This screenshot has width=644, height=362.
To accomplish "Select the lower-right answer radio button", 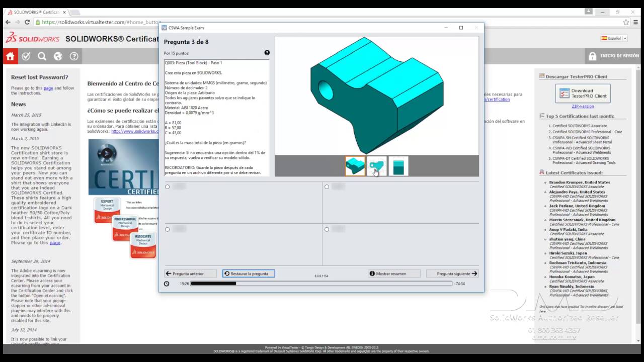I will pyautogui.click(x=327, y=229).
